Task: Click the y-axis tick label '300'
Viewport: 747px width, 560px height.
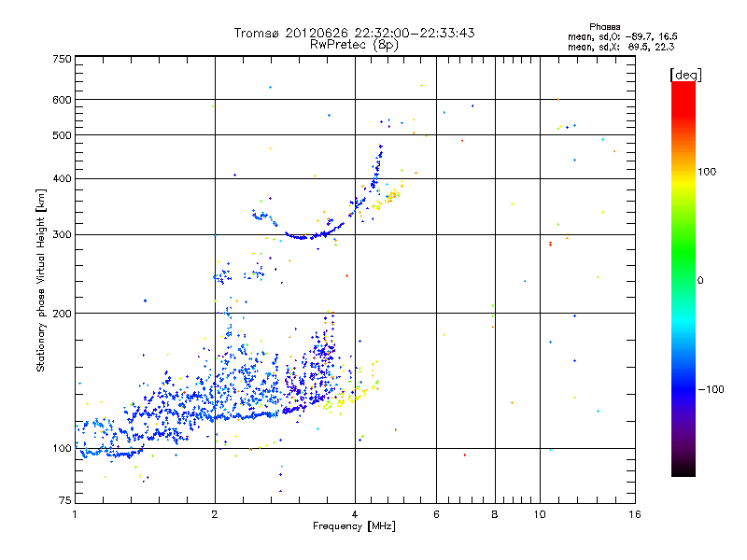Action: click(x=62, y=234)
